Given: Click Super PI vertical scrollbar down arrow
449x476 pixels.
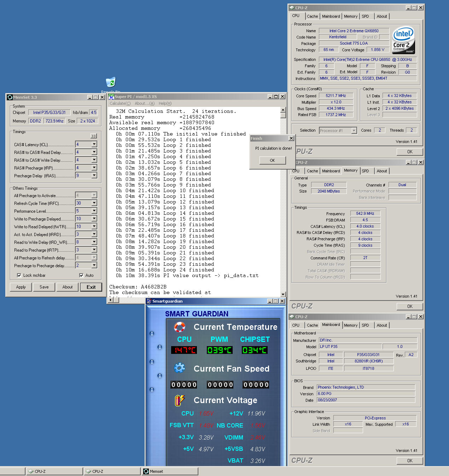Looking at the screenshot, I should [283, 294].
